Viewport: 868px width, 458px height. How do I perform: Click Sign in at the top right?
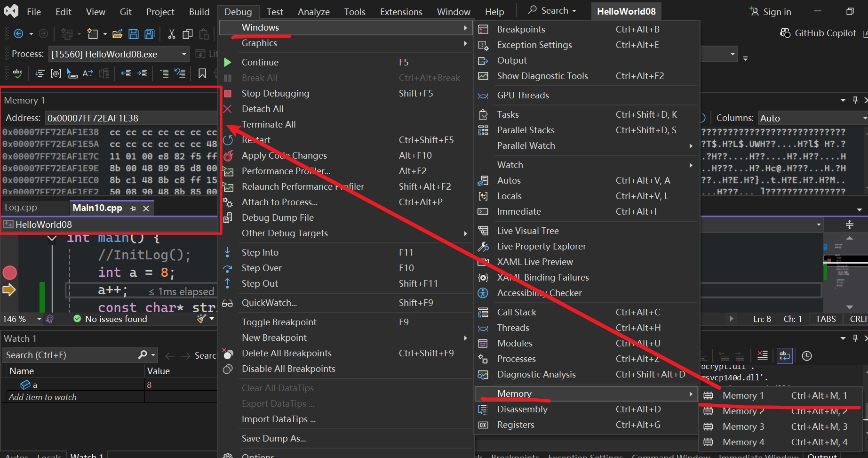pos(771,12)
